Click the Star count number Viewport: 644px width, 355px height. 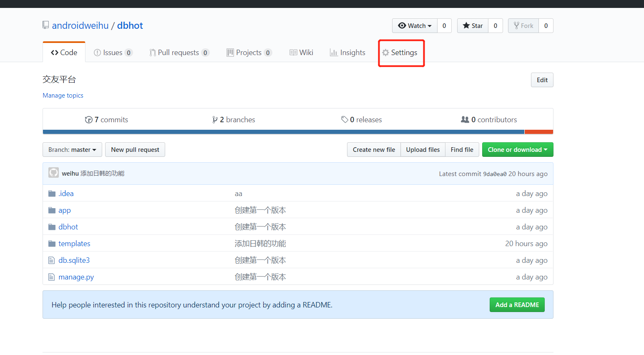pos(496,26)
